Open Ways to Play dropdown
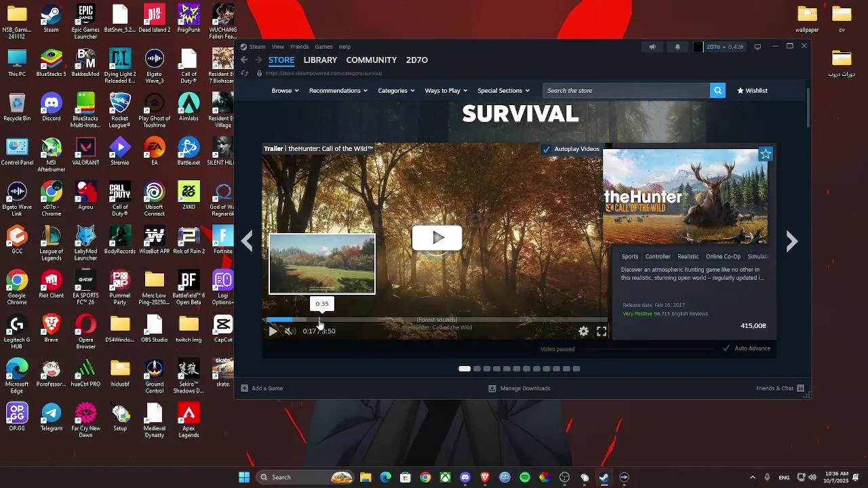 446,90
